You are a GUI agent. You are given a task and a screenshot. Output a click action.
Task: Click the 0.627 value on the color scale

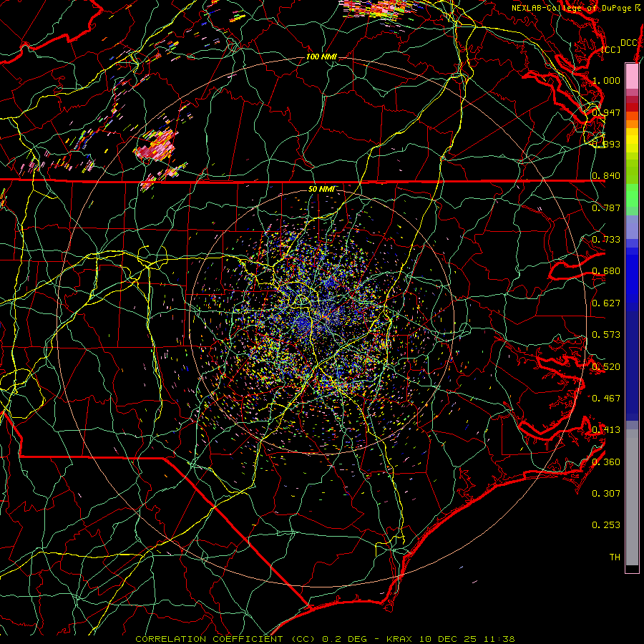click(x=606, y=303)
